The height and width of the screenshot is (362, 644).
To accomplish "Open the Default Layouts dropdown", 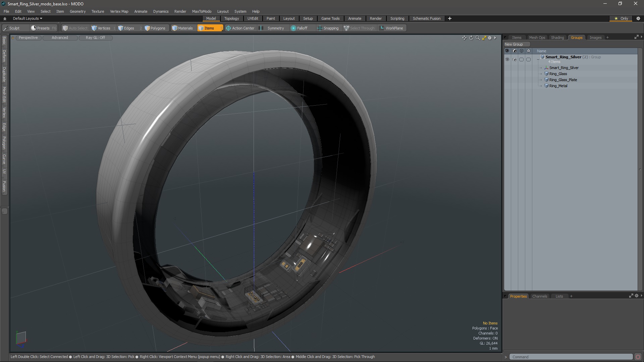I will 28,18.
